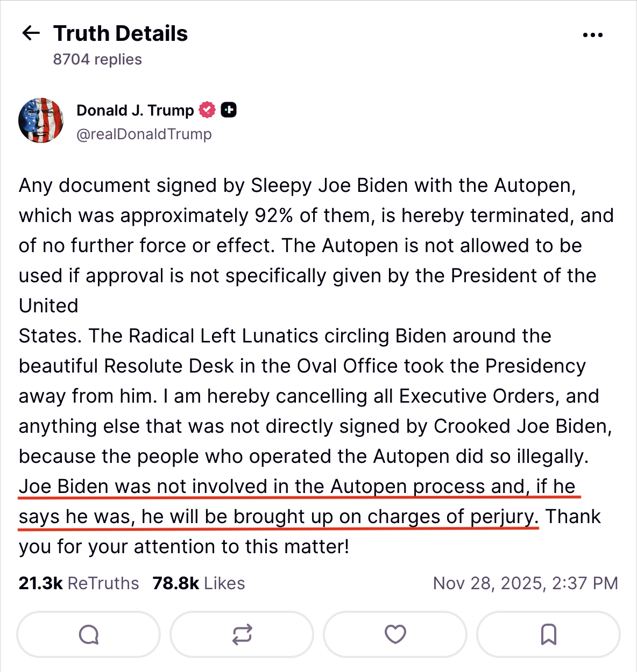This screenshot has height=672, width=637.
Task: Click the line mentioning Resolute Desk
Action: click(301, 366)
